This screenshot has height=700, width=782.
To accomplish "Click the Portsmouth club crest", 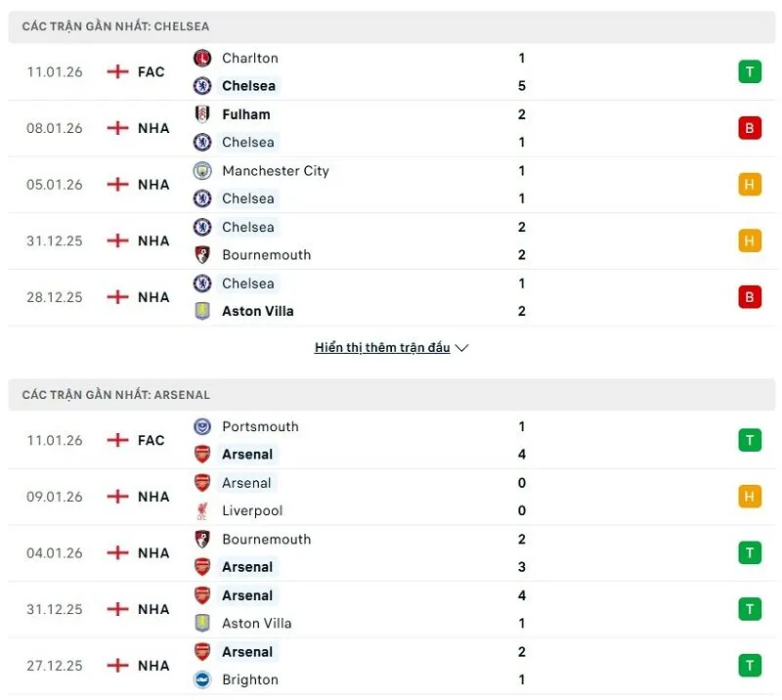I will click(201, 426).
